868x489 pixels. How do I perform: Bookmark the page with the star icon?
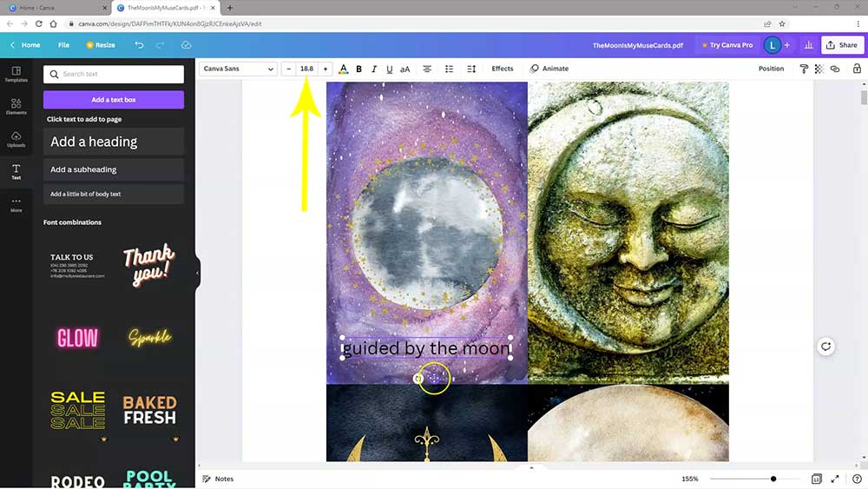tap(782, 23)
